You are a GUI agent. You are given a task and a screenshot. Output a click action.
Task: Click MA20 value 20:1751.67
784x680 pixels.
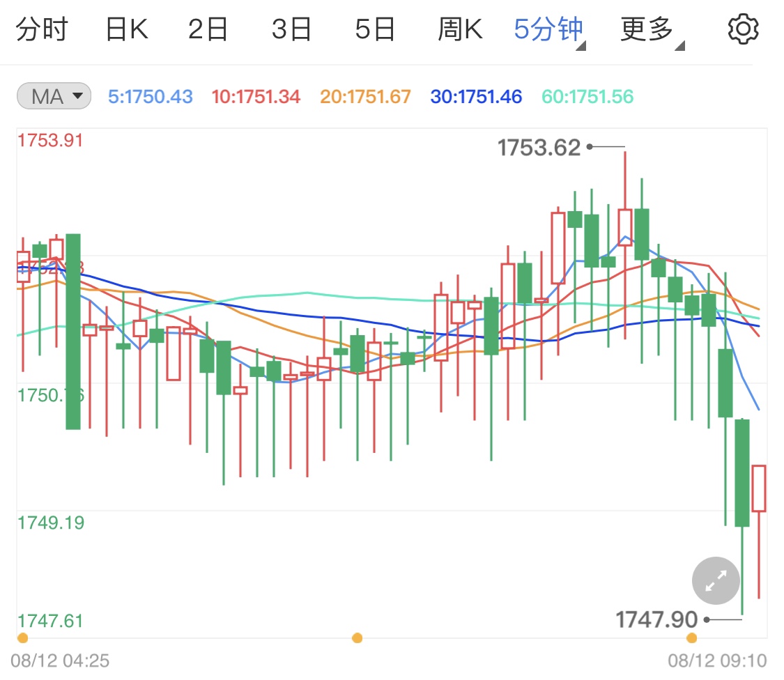coord(365,97)
